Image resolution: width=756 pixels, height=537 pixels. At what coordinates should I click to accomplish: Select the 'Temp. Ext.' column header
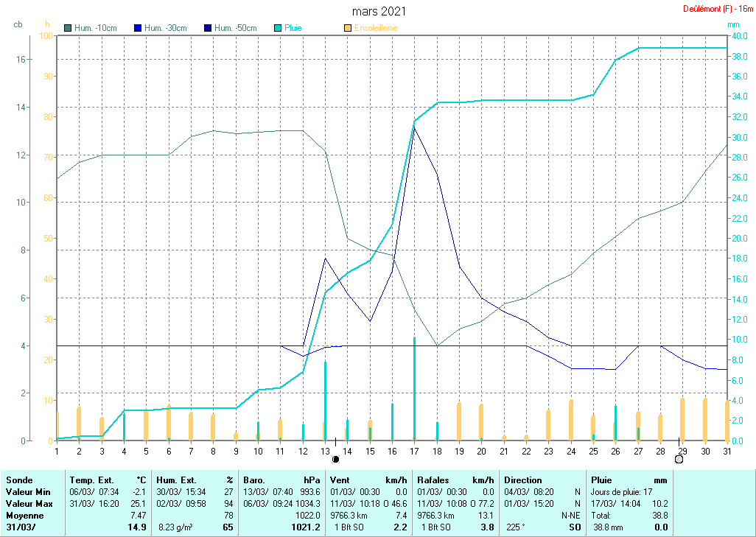point(91,480)
